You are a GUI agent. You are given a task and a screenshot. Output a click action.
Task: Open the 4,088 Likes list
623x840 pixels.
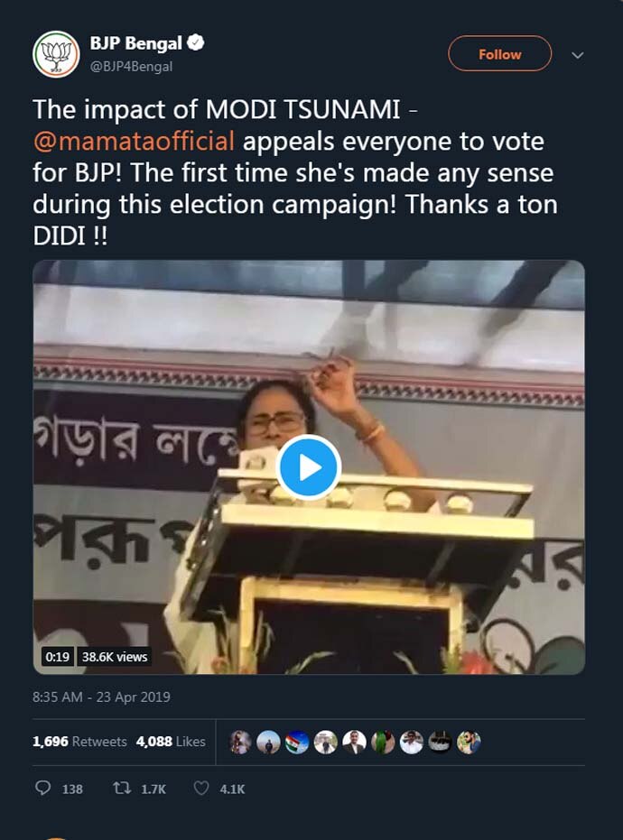click(171, 742)
